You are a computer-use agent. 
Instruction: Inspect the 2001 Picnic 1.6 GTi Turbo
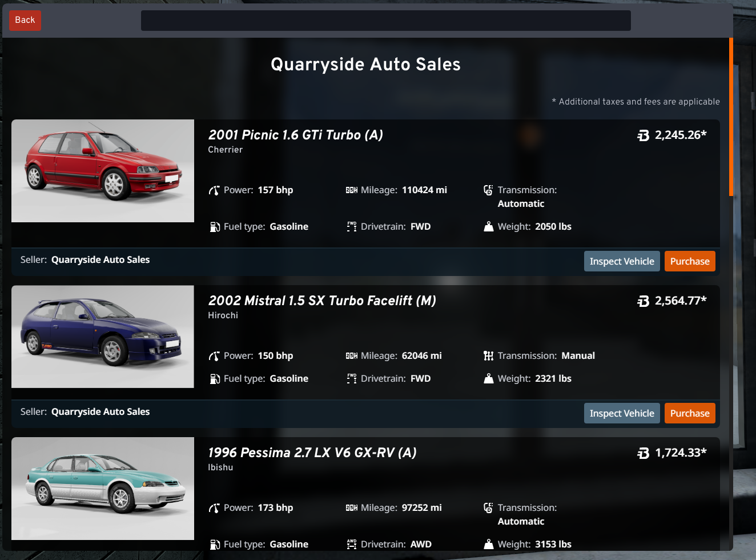click(x=622, y=261)
